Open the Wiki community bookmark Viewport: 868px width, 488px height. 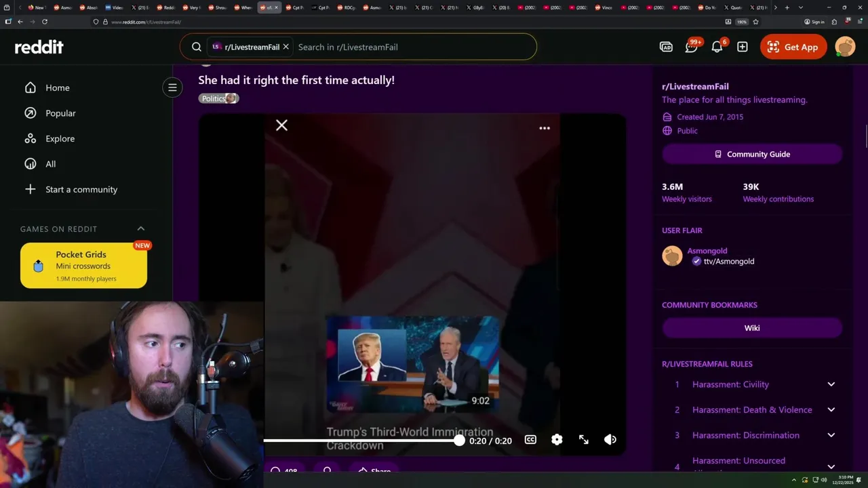click(x=752, y=327)
